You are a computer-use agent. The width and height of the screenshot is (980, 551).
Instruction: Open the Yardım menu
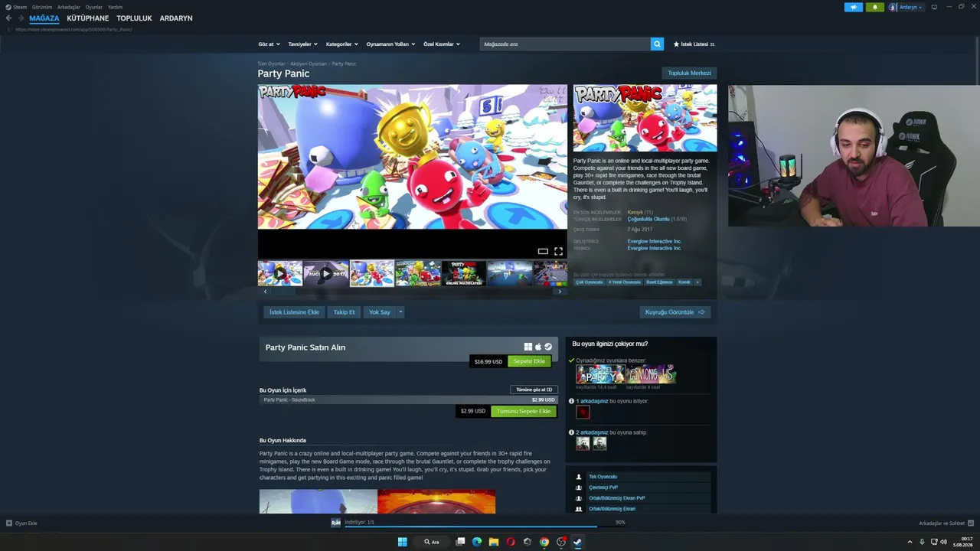click(115, 7)
